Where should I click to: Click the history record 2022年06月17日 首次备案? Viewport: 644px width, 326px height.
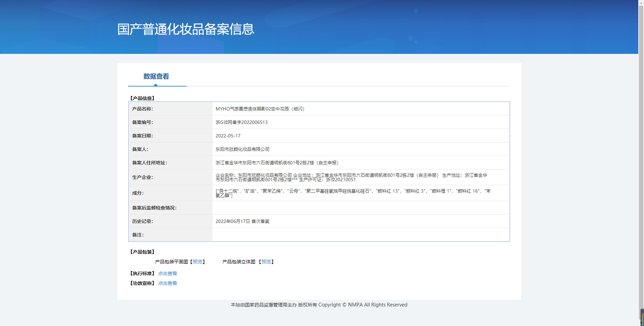[243, 221]
